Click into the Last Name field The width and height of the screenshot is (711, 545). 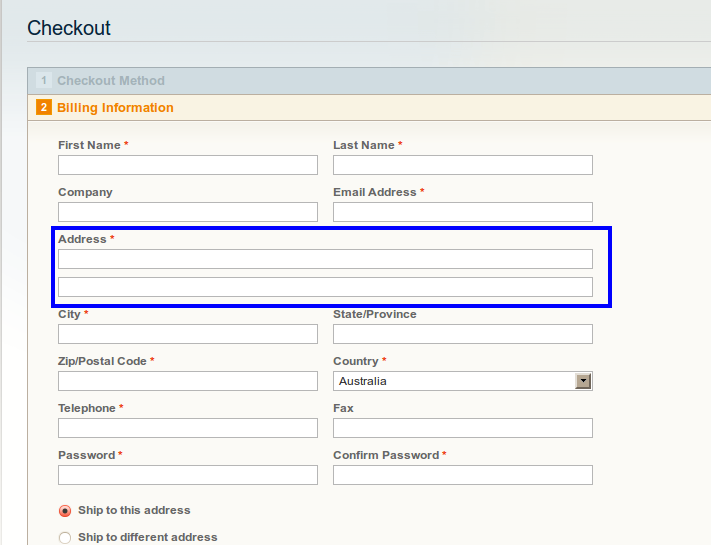[x=462, y=165]
